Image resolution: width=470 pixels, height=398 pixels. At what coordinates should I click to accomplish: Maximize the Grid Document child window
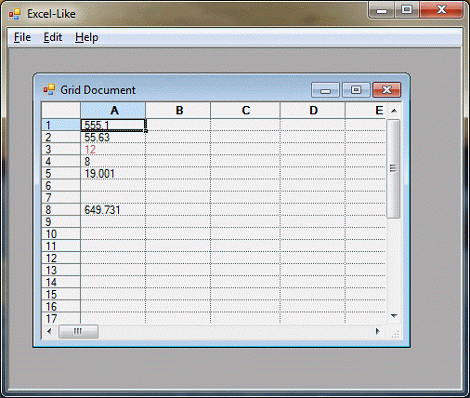[x=356, y=90]
